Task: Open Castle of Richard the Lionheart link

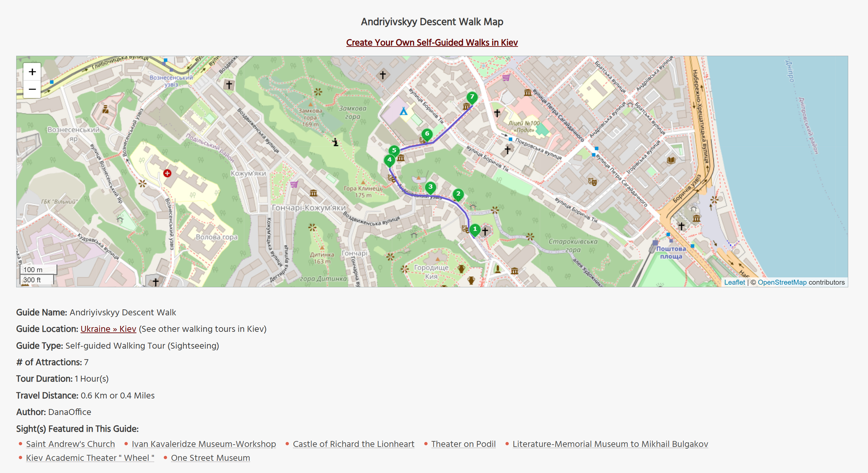Action: (353, 444)
